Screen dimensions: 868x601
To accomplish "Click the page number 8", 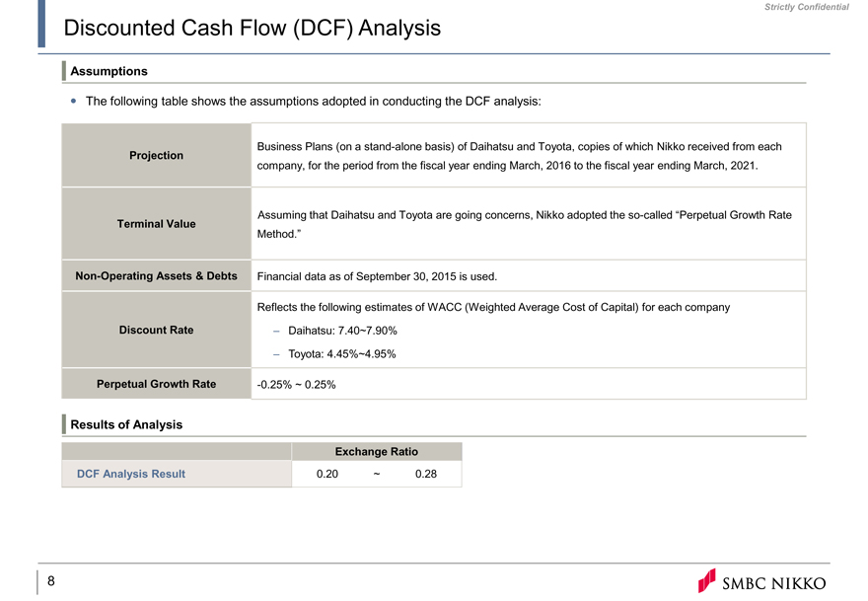I will point(51,582).
